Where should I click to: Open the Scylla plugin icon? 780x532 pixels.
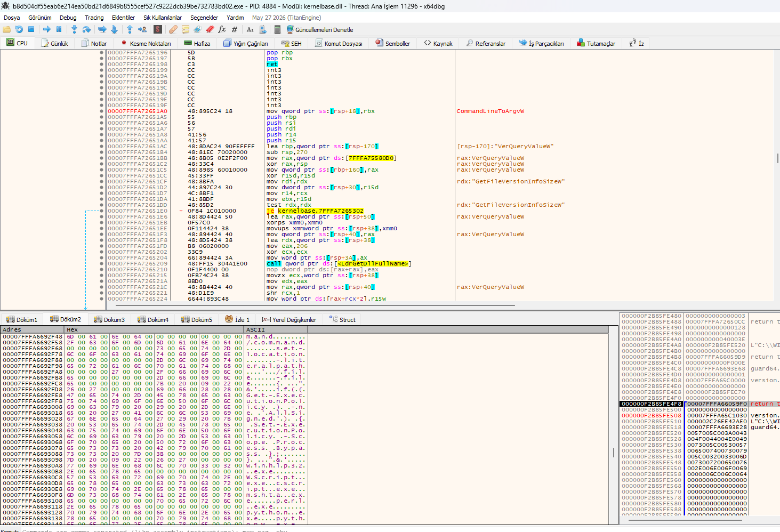click(x=158, y=29)
